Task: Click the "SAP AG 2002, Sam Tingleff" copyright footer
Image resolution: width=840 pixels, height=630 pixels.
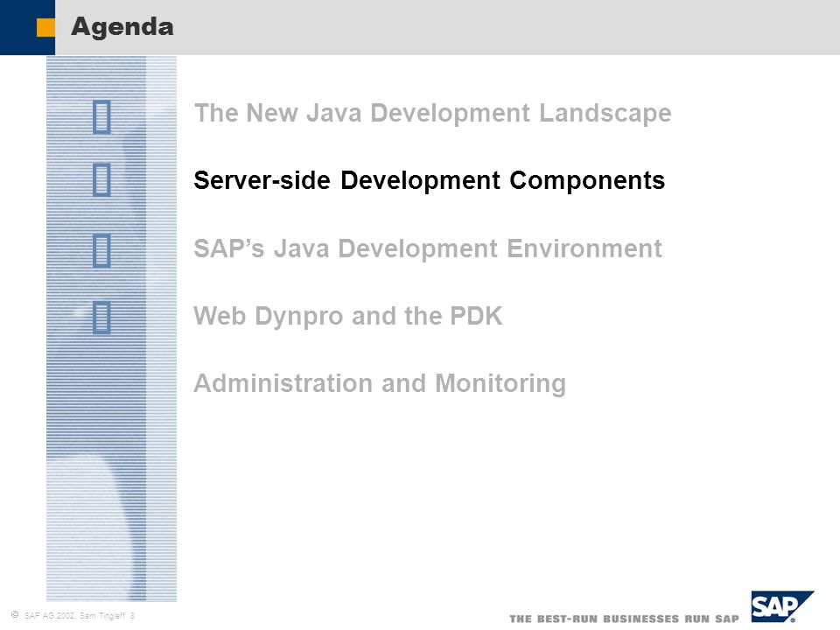Action: point(73,615)
